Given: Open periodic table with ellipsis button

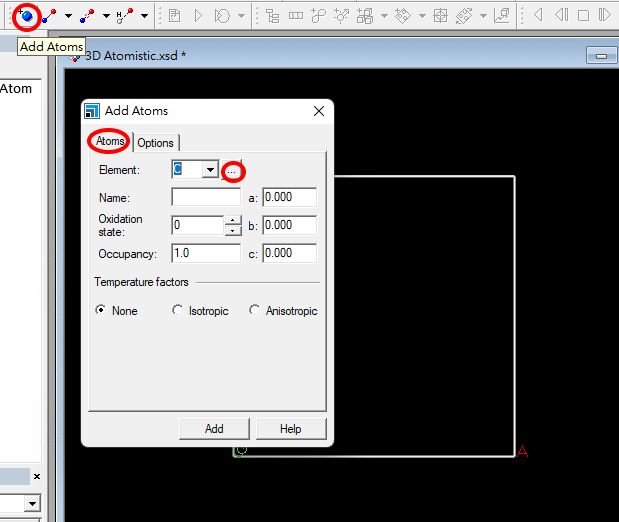Looking at the screenshot, I should (232, 171).
